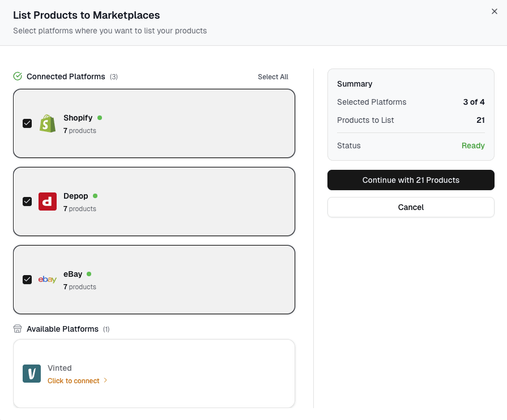Uncheck the Shopify platform checkbox
The width and height of the screenshot is (507, 420).
27,123
